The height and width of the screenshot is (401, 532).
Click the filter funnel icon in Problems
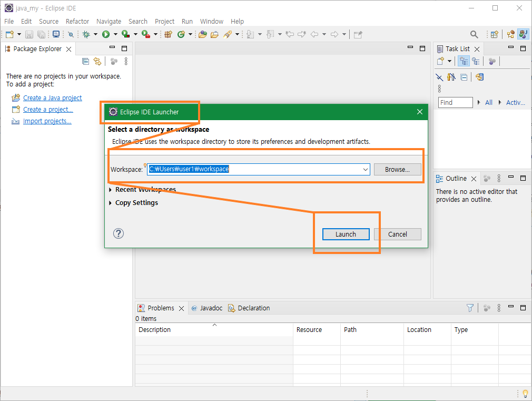[x=470, y=308]
